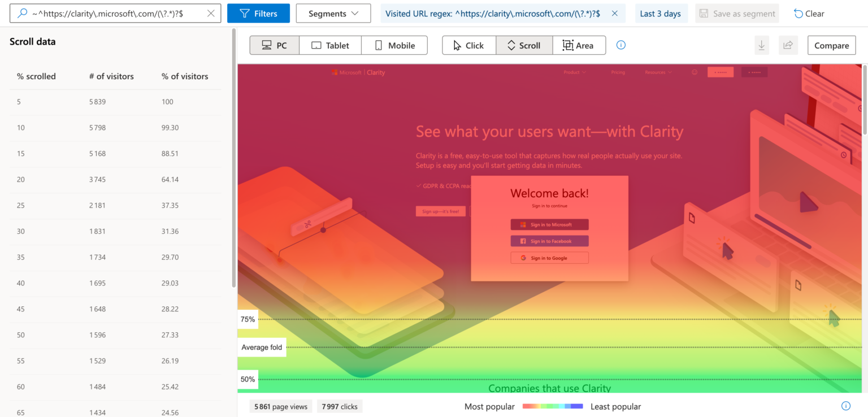Select the Scroll heatmap type

524,45
